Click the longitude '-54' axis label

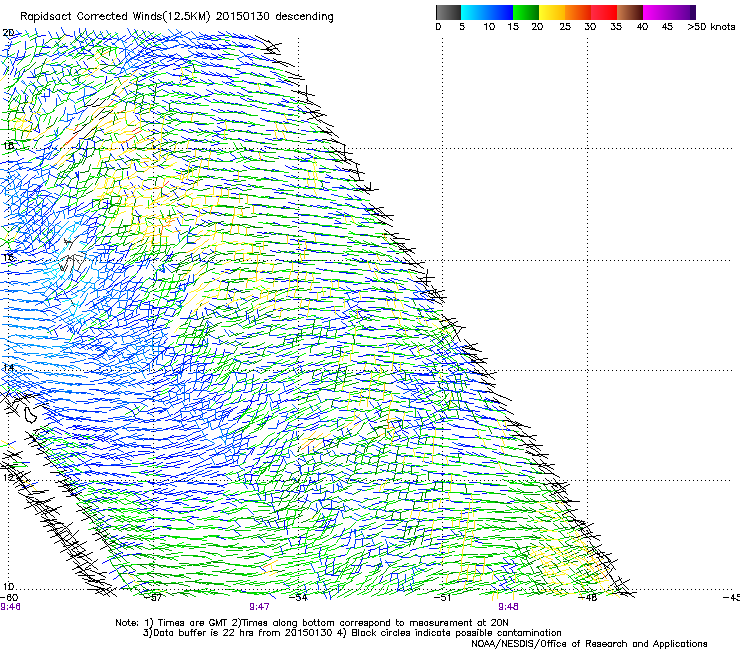tap(300, 598)
